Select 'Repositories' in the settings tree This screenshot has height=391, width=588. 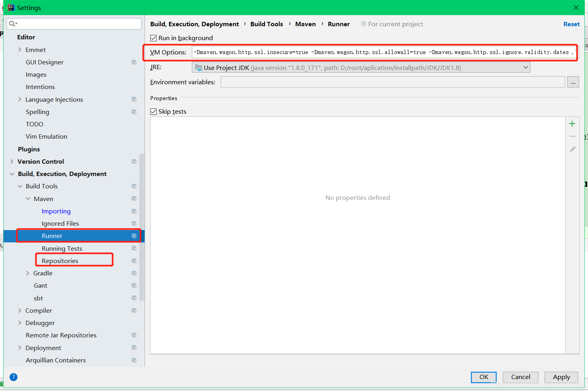point(60,261)
